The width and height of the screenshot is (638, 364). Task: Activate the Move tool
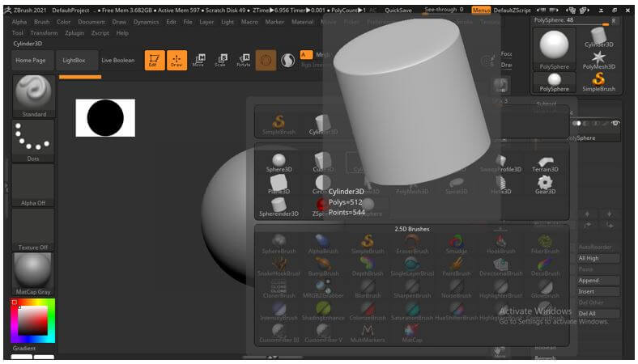tap(198, 60)
